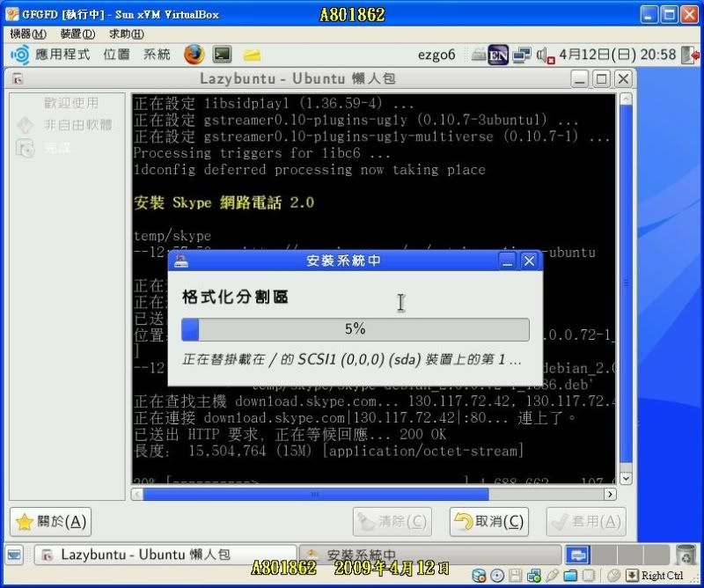Viewport: 704px width, 588px height.
Task: Click the Processing triggers for libc6 line
Action: [x=261, y=153]
